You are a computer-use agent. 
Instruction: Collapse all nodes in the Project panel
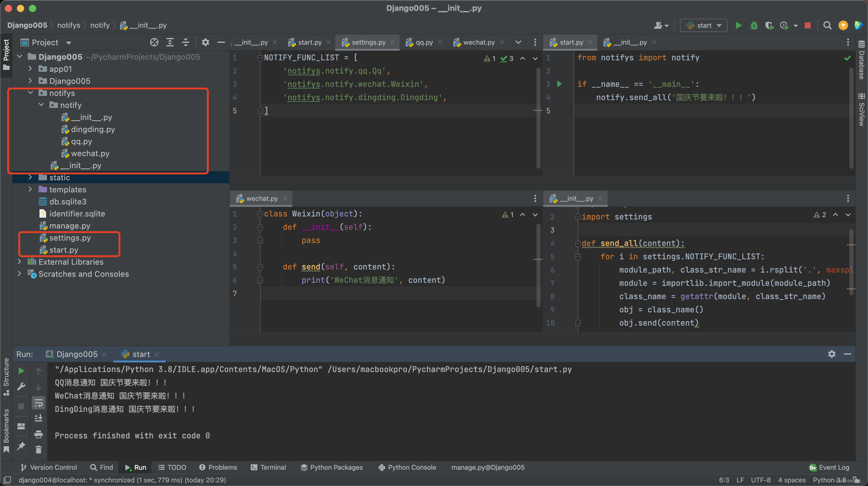(185, 43)
